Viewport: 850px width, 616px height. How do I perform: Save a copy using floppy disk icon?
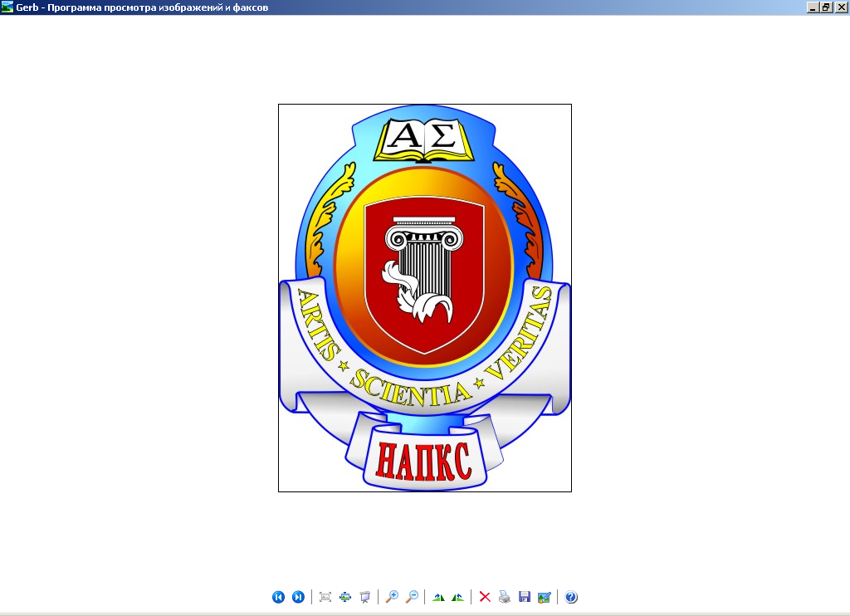[525, 597]
